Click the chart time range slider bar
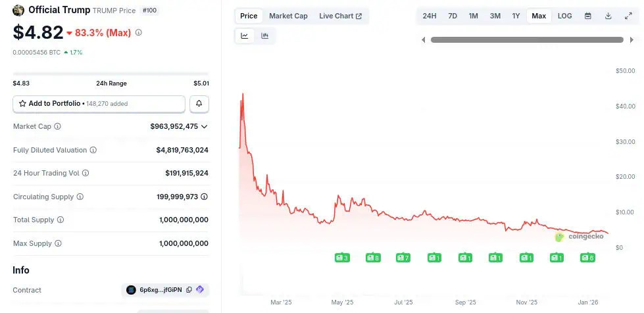The width and height of the screenshot is (644, 313). [x=526, y=40]
